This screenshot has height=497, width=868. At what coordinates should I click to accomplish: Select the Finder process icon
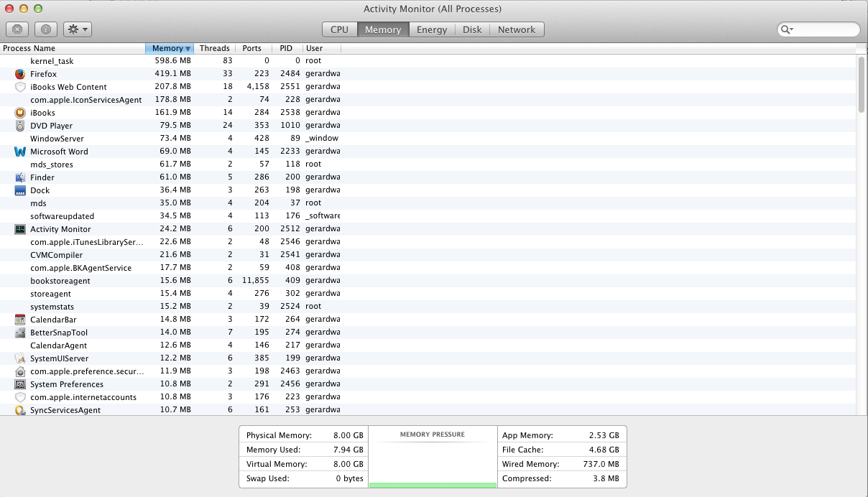tap(20, 177)
